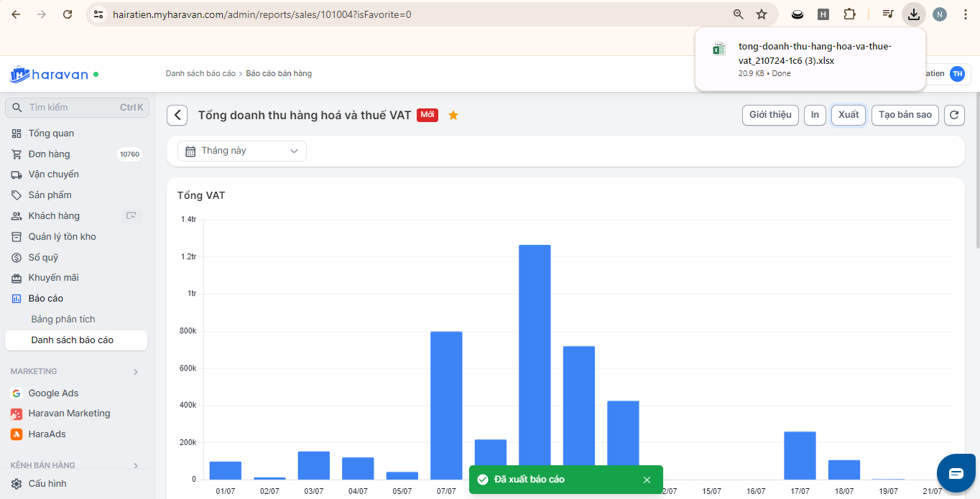Click the back arrow beside the report title
This screenshot has width=980, height=499.
tap(177, 115)
